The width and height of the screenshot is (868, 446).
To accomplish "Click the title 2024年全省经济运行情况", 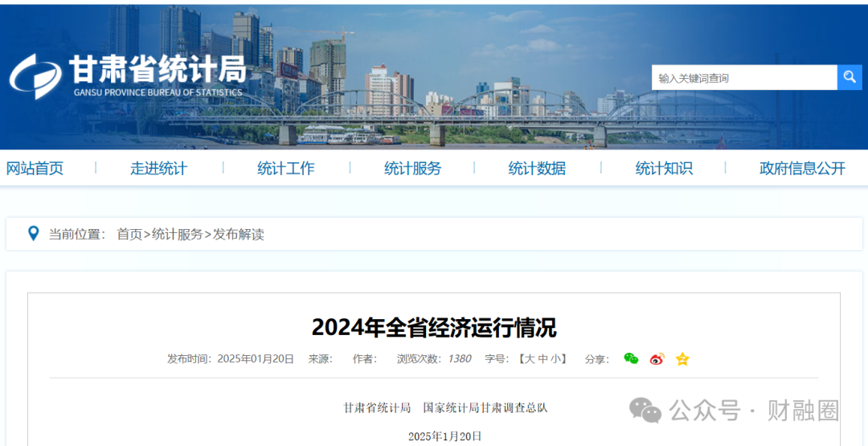I will coord(434,328).
